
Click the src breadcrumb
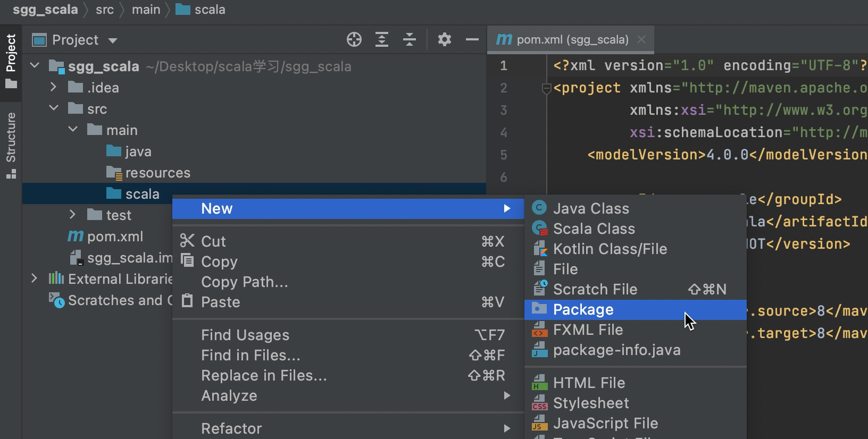coord(105,10)
